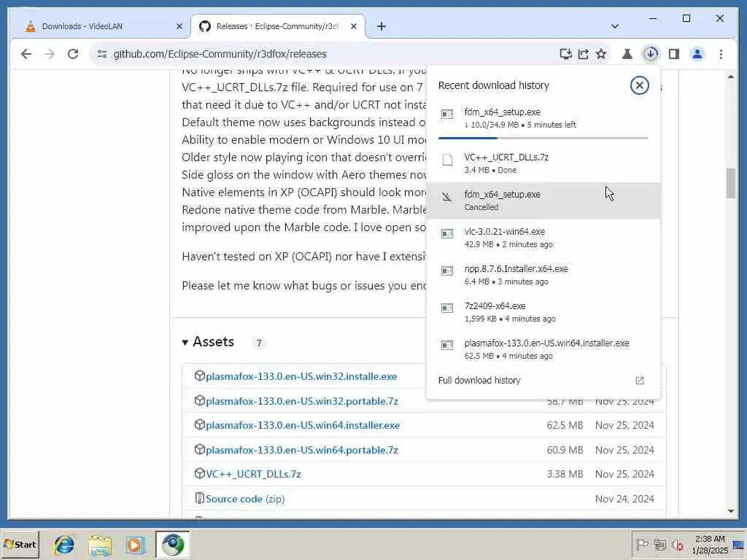
Task: Click the scrollbar up arrow
Action: [x=731, y=77]
